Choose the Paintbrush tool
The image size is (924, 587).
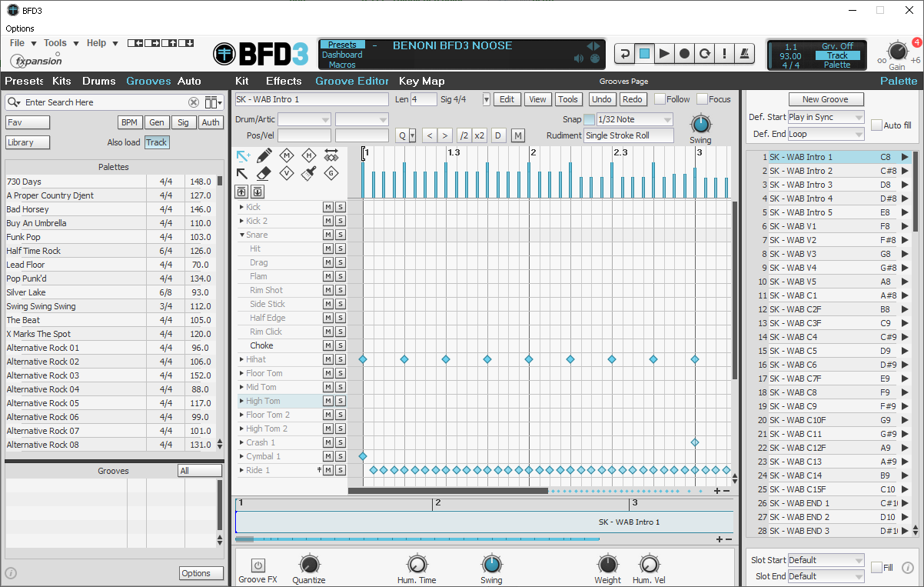[x=309, y=173]
